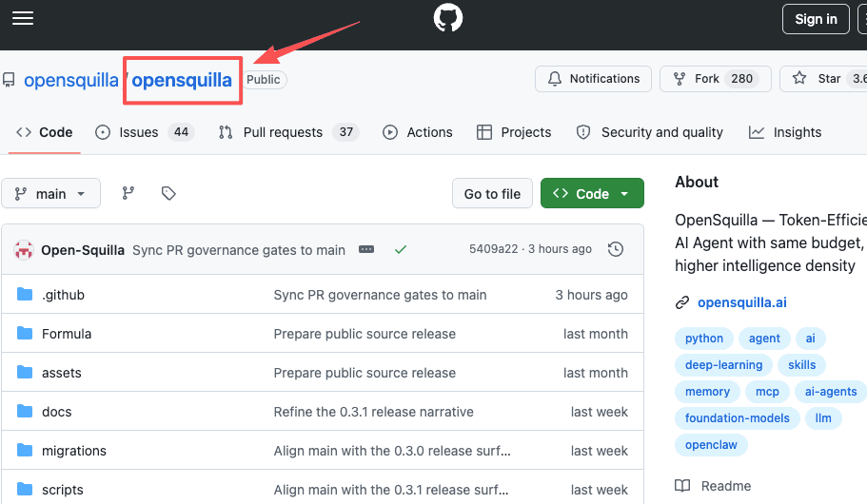Select the Code tab
The height and width of the screenshot is (504, 867).
[x=44, y=132]
